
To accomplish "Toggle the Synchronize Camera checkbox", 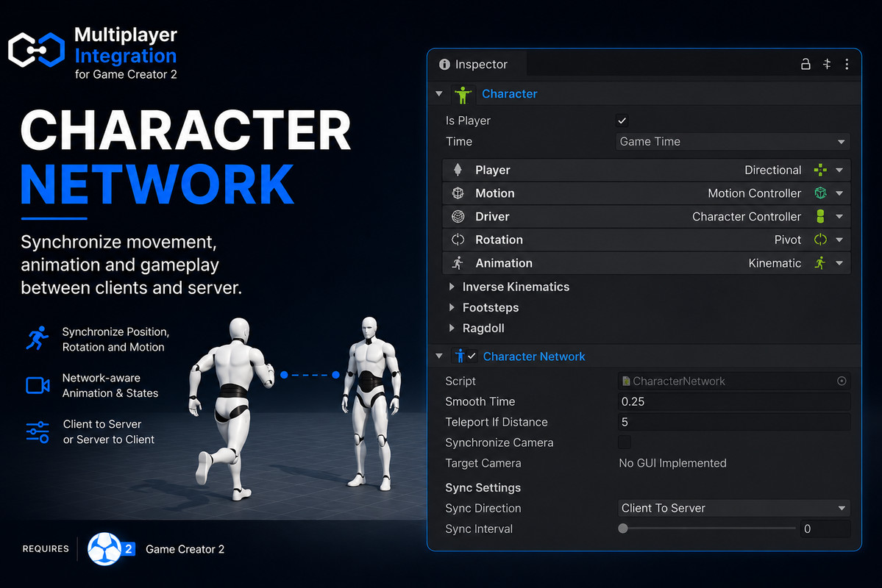I will [625, 442].
